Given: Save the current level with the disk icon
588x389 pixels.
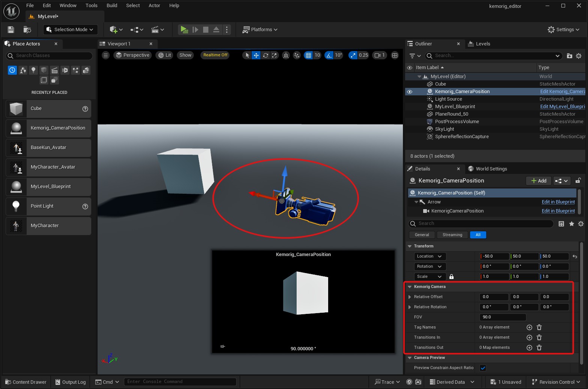Looking at the screenshot, I should (x=11, y=30).
